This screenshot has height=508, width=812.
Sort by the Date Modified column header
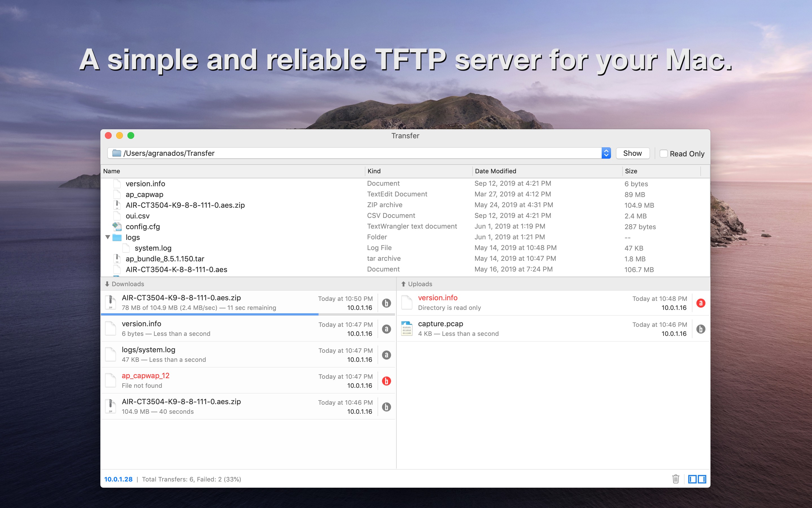(x=547, y=171)
